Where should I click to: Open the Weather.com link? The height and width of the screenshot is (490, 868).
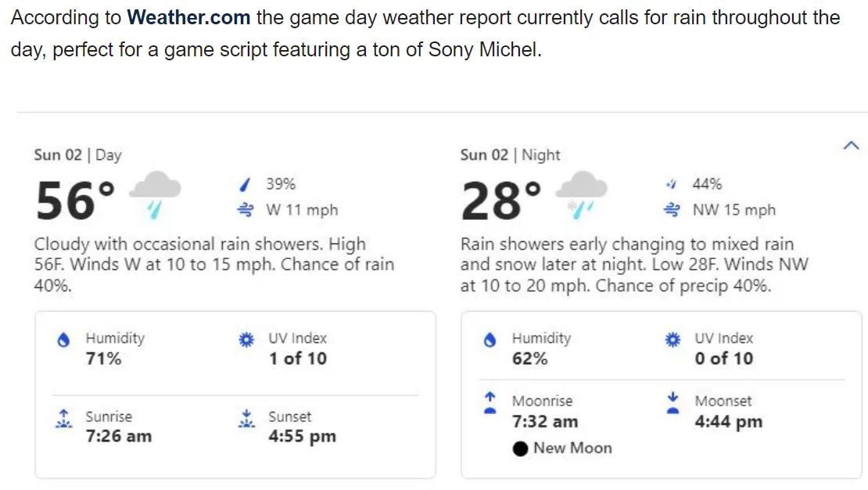pos(188,18)
